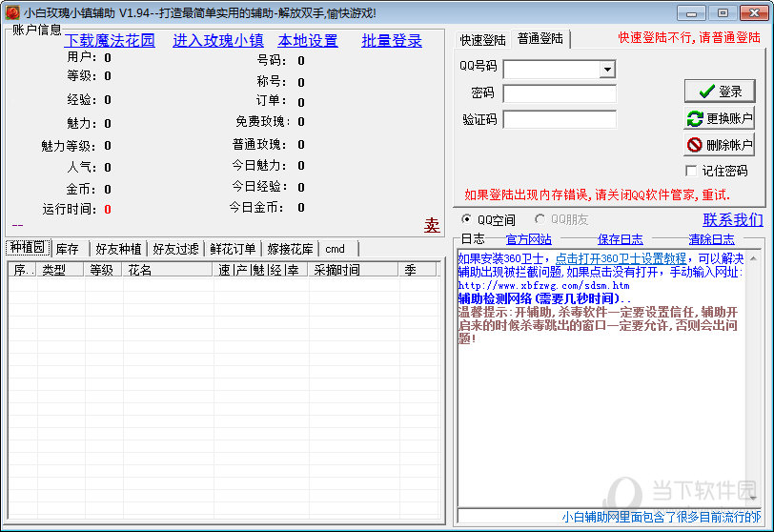Screen dimensions: 774x532
Task: Click the 类型 column header
Action: coord(60,270)
